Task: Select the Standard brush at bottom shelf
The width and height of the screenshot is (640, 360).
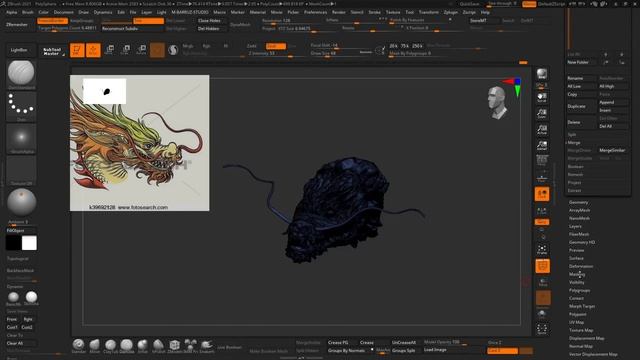Action: [x=78, y=345]
